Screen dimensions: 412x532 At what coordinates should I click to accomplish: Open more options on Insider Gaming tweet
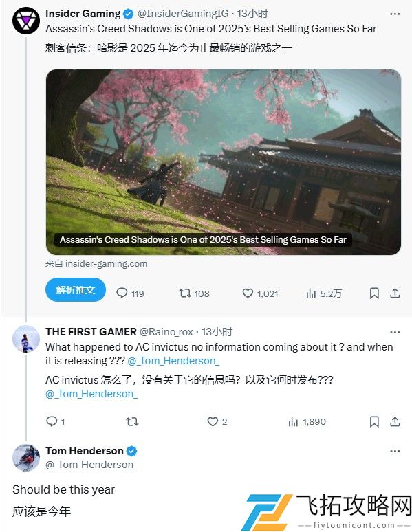click(x=395, y=14)
